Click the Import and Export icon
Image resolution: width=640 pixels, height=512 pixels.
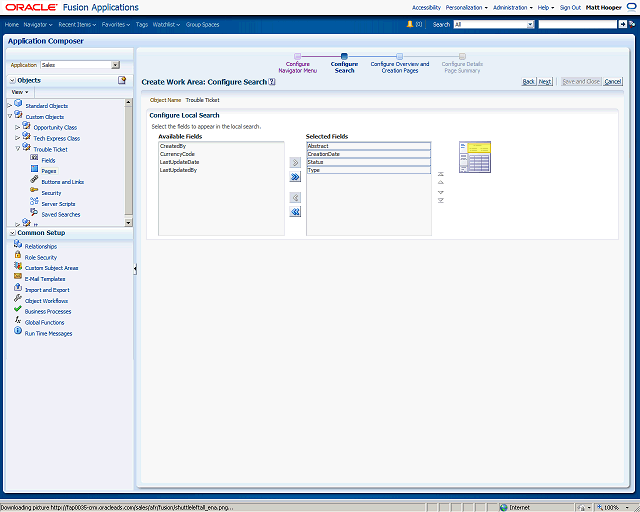coord(18,287)
